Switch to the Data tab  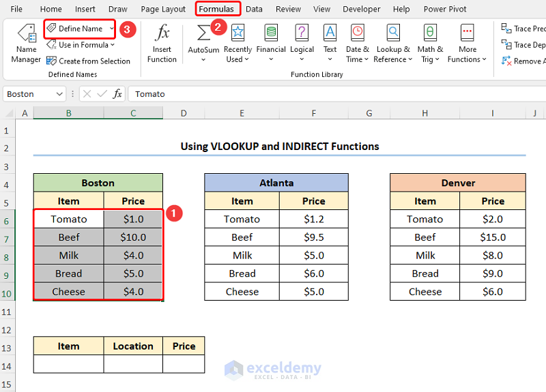[x=254, y=9]
